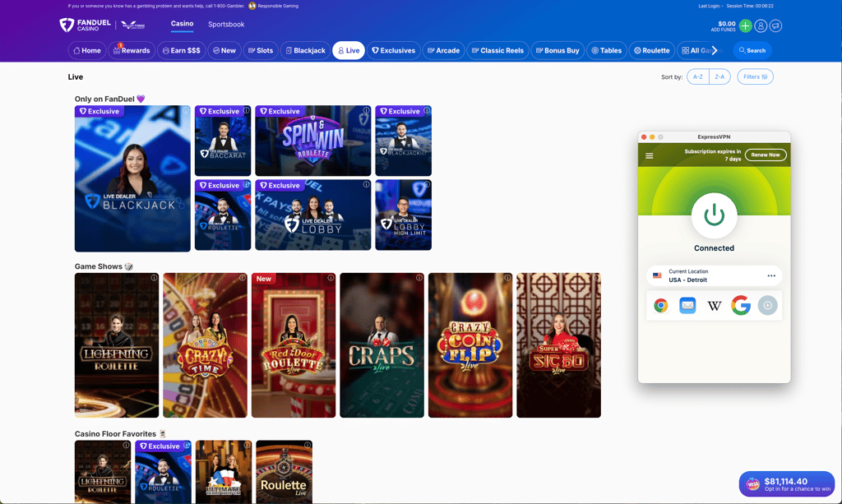This screenshot has height=504, width=842.
Task: Open the Filters dropdown
Action: [755, 76]
